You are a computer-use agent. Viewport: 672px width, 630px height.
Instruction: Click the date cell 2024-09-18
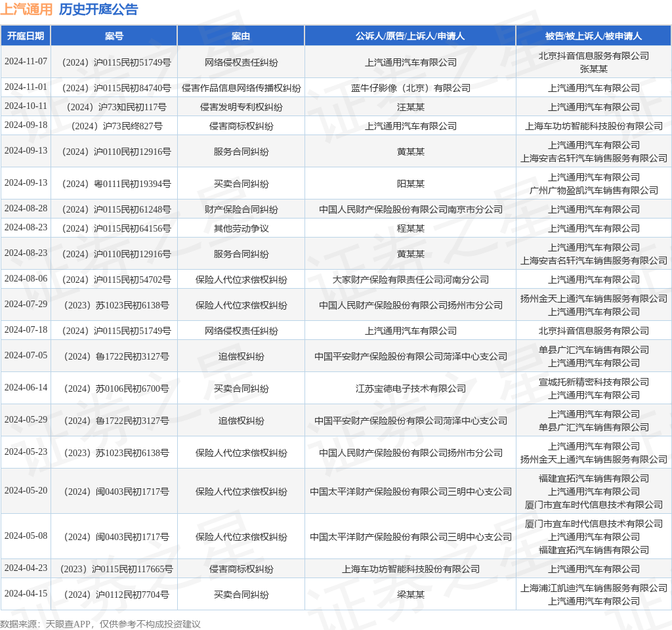(x=26, y=125)
